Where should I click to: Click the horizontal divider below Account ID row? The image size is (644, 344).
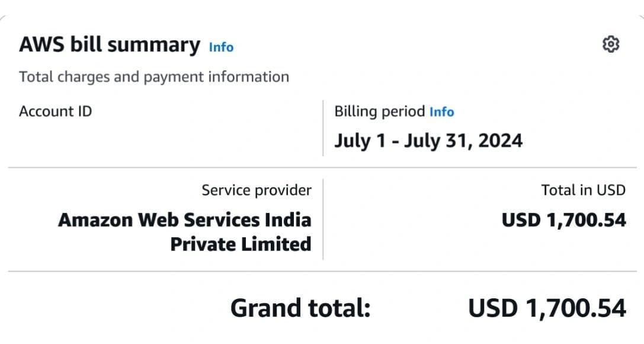322,168
